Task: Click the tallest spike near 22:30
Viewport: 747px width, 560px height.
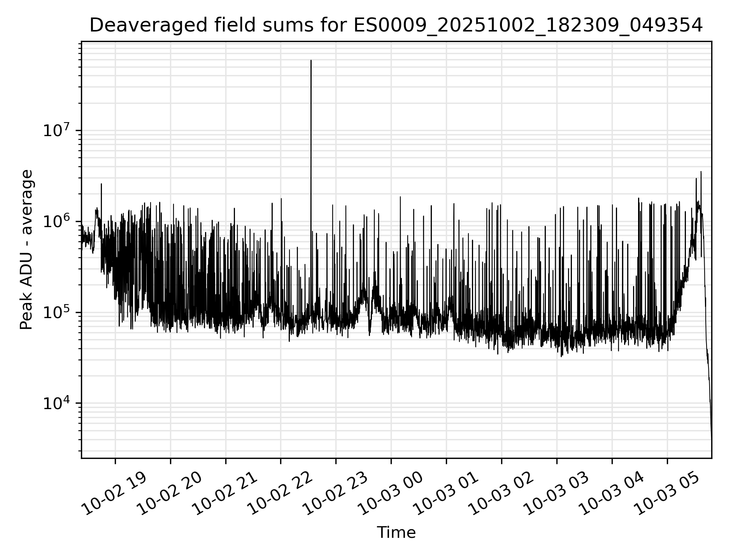Action: tap(311, 117)
